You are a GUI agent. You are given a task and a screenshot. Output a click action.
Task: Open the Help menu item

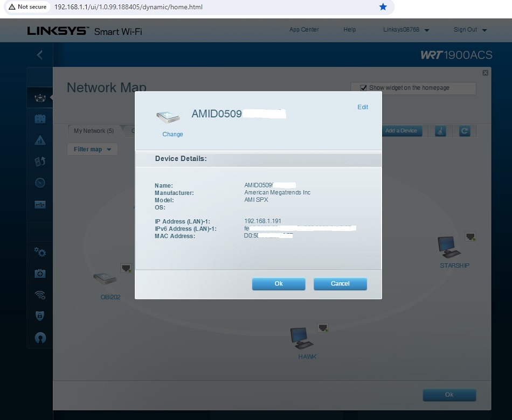(349, 30)
